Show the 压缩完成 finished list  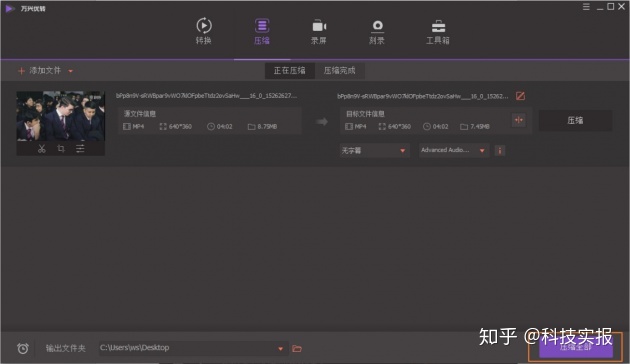pos(340,71)
